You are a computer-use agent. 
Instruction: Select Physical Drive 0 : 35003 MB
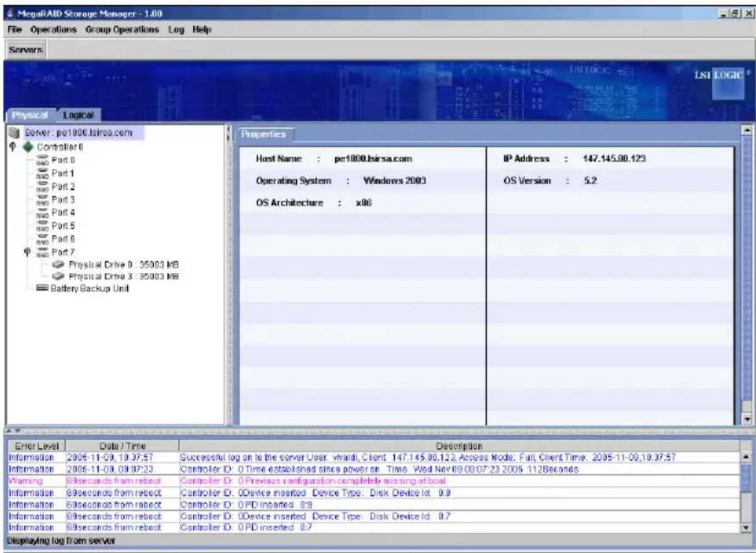(x=124, y=265)
